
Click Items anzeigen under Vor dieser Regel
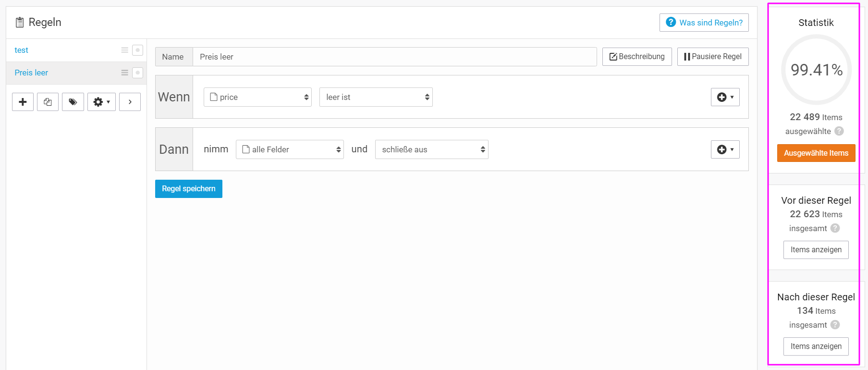[816, 250]
